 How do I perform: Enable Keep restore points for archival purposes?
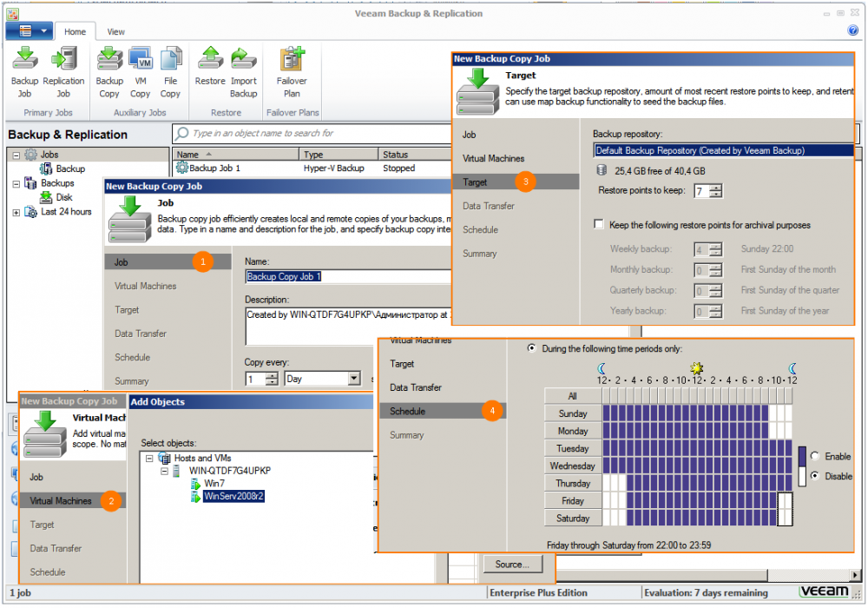click(x=598, y=224)
